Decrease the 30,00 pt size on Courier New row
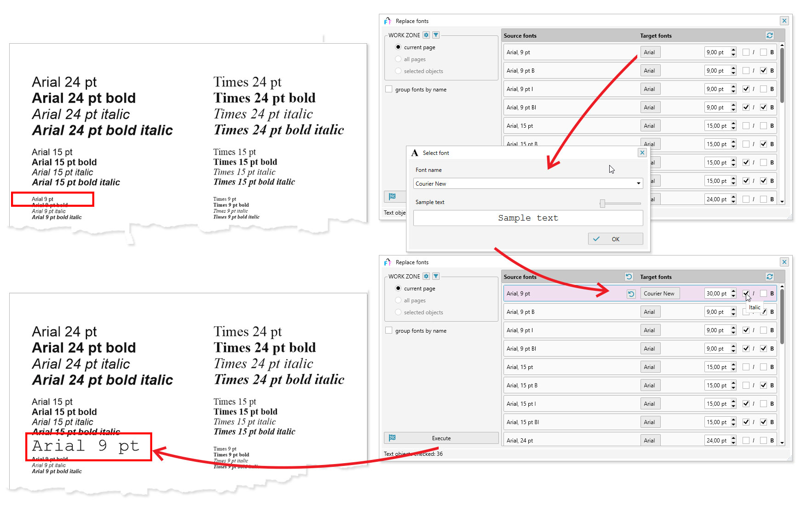The width and height of the screenshot is (812, 516). coord(733,296)
